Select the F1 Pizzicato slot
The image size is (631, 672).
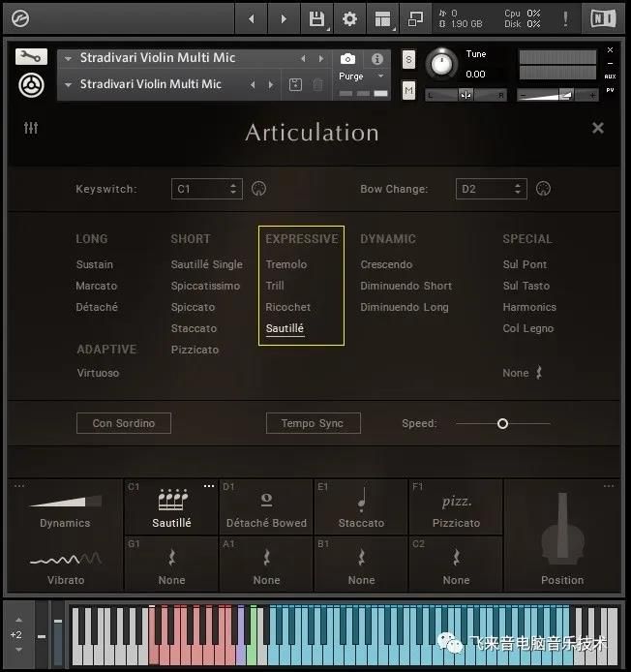coord(456,506)
